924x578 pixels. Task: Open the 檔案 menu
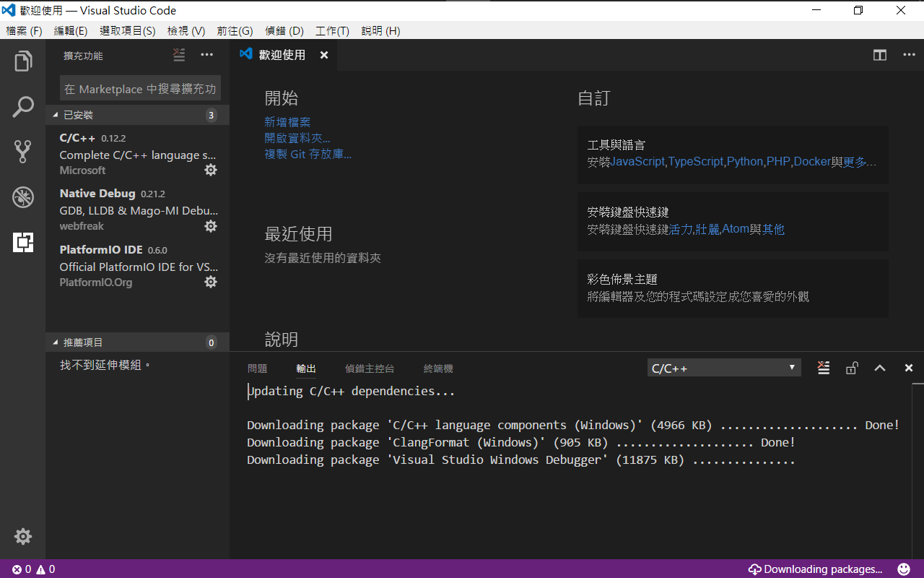pyautogui.click(x=24, y=30)
